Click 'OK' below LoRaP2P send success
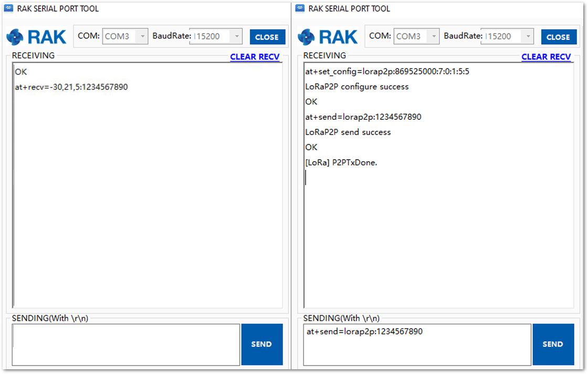 click(311, 147)
